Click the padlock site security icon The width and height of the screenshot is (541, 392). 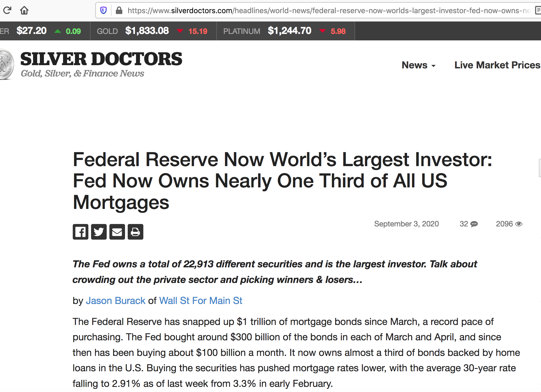coord(119,10)
